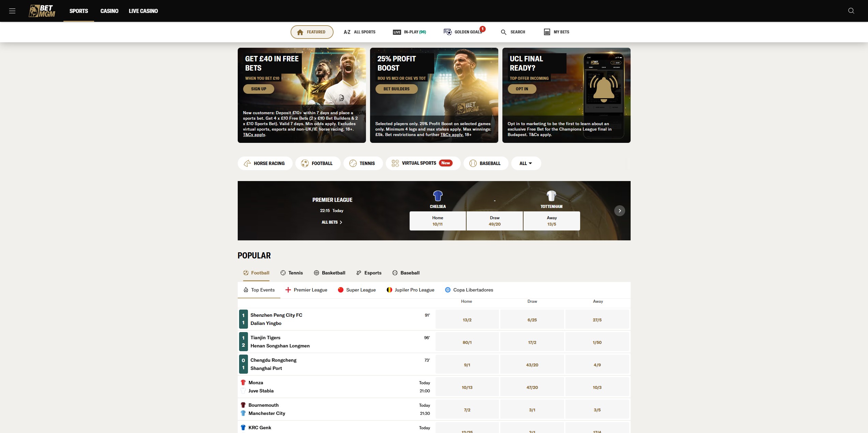The image size is (868, 433).
Task: Click the Golden Goals notification badge
Action: [x=483, y=29]
